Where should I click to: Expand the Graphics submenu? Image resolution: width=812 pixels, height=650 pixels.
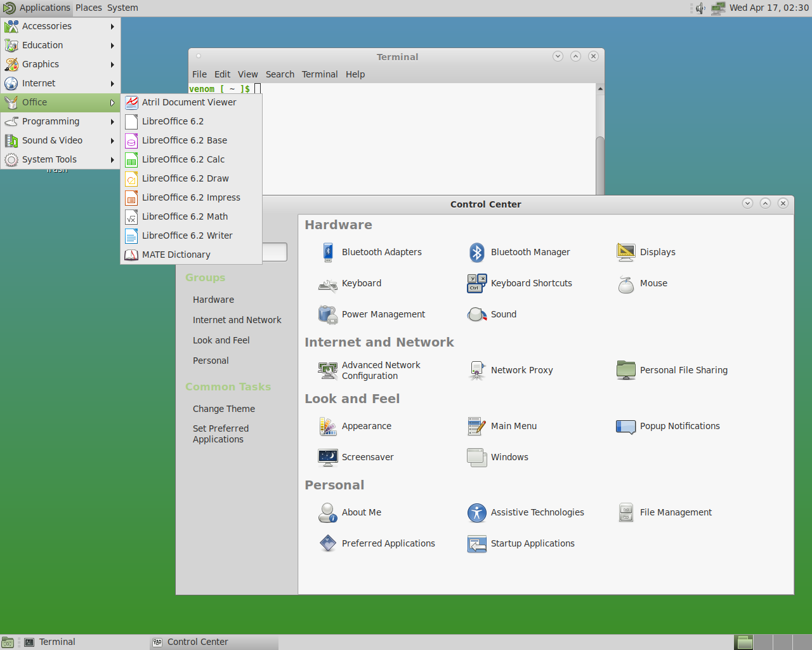(60, 64)
